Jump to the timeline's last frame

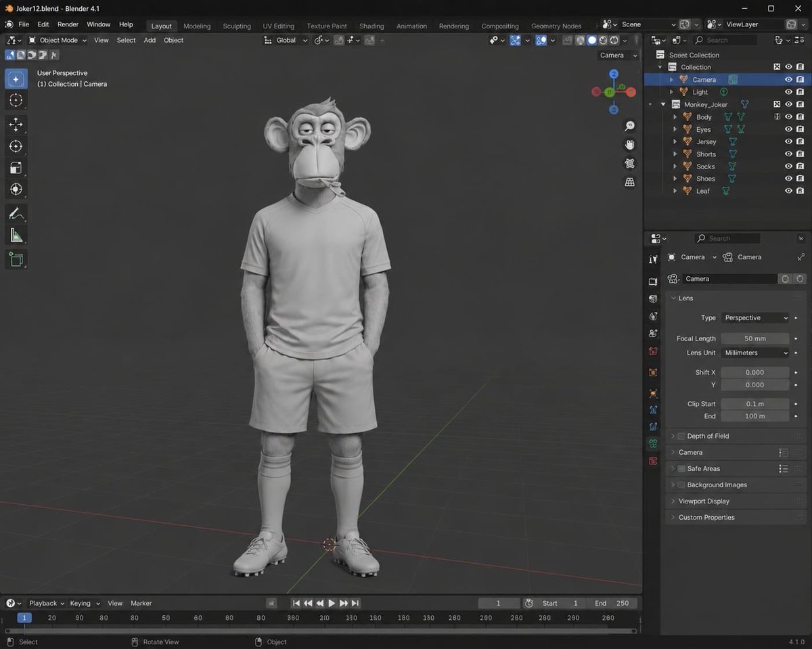click(x=355, y=603)
